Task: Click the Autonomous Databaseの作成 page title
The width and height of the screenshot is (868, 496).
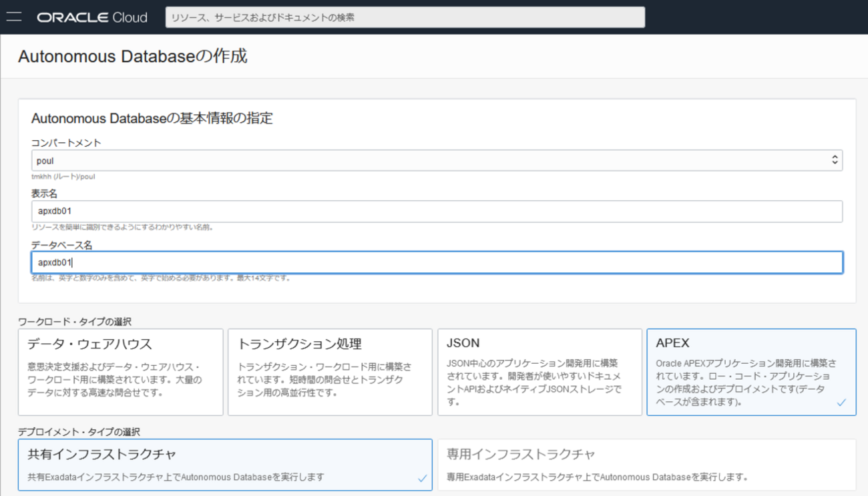Action: pyautogui.click(x=132, y=56)
